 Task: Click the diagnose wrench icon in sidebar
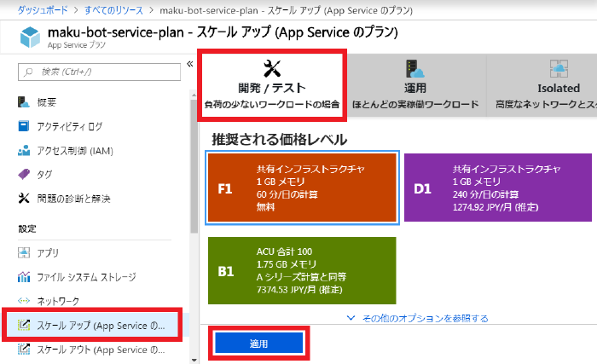pos(24,198)
